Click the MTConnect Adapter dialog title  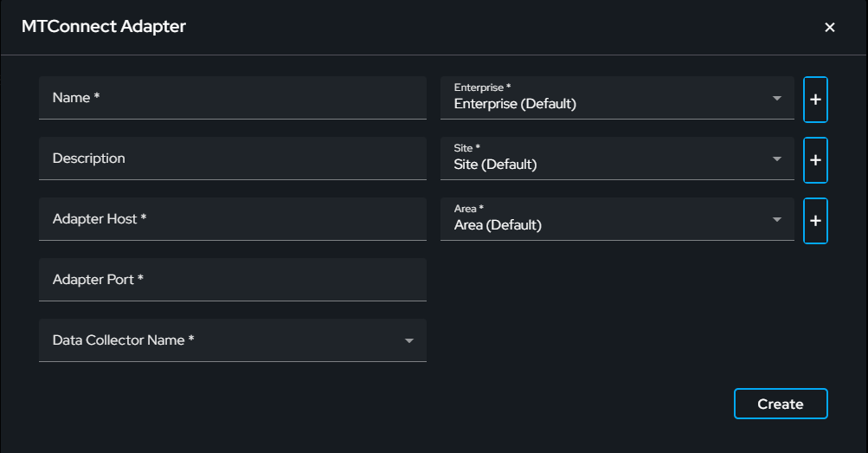104,27
